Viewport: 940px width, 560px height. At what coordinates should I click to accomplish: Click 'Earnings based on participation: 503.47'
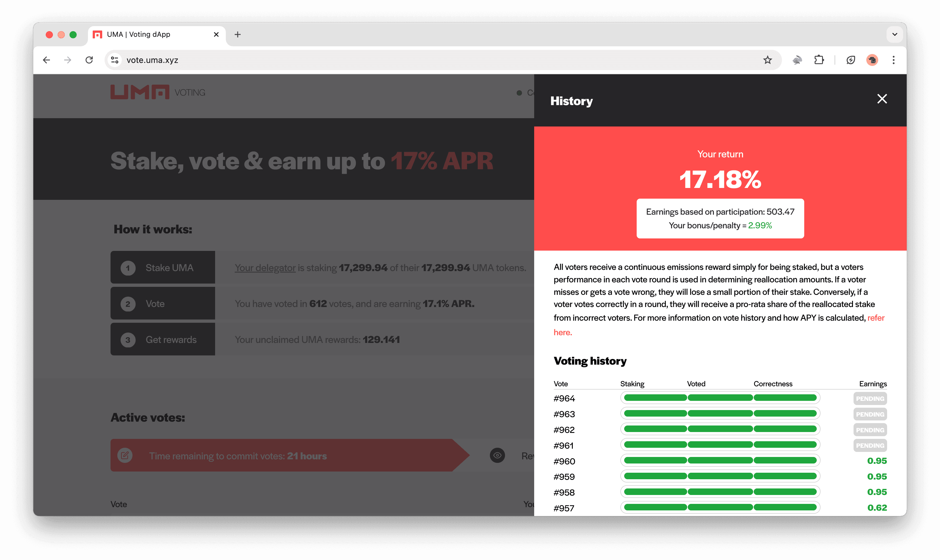tap(720, 212)
